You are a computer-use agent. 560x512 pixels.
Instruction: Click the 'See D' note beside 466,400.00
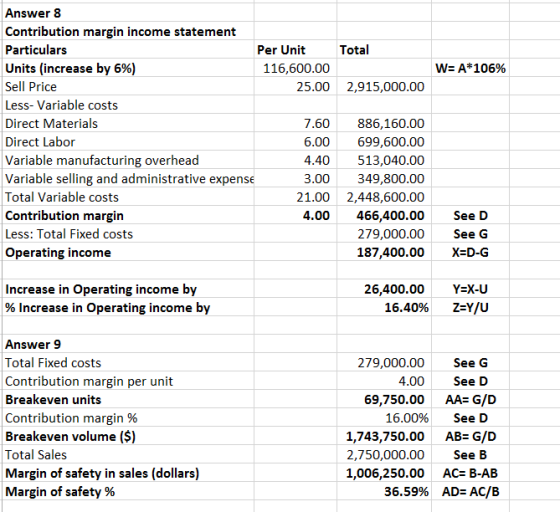click(470, 216)
